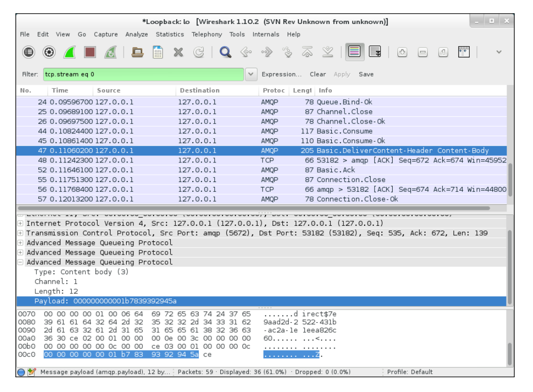This screenshot has width=533, height=392.
Task: Open the Capture menu
Action: pyautogui.click(x=106, y=34)
